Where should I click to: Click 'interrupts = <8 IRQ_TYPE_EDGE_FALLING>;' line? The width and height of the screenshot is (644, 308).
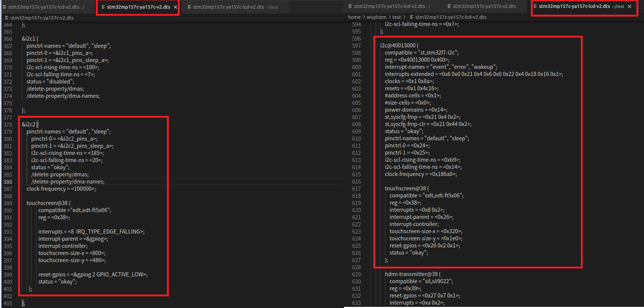tap(91, 232)
